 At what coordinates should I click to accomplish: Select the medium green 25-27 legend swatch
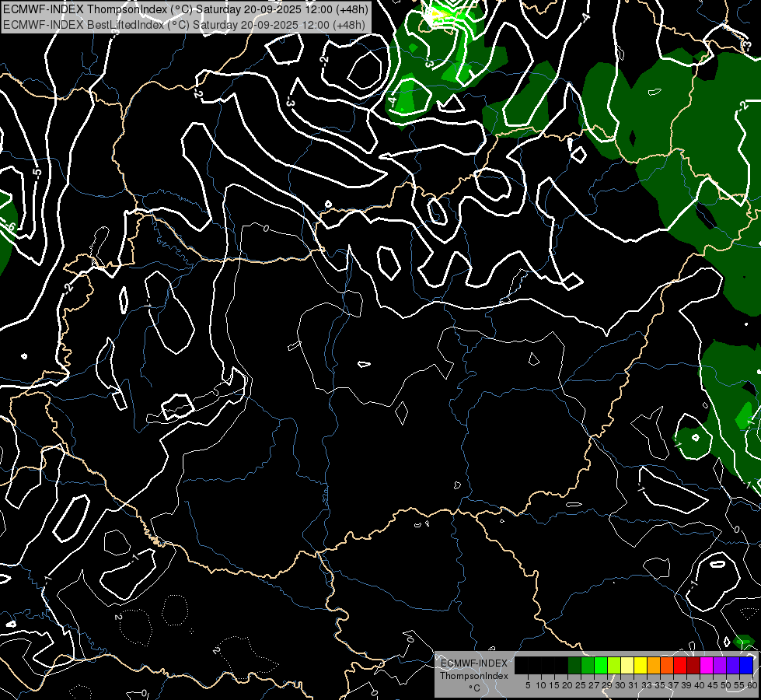pos(588,665)
